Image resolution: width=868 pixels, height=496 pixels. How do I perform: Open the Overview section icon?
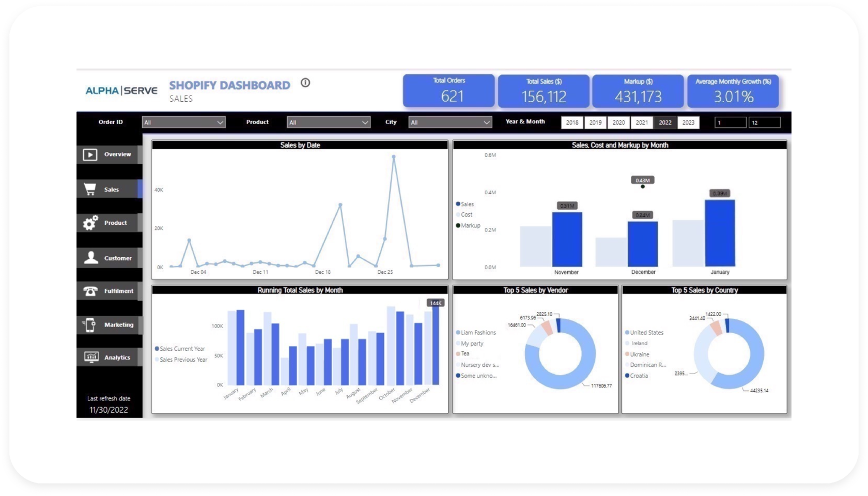click(x=89, y=153)
